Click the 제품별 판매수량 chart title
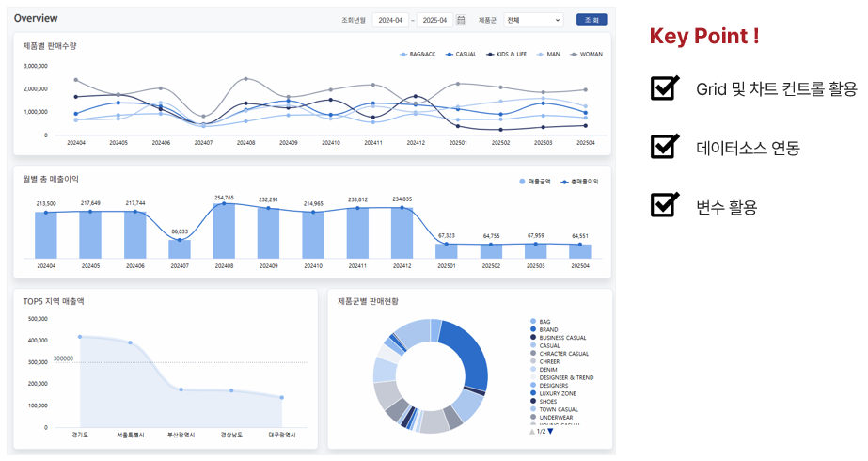This screenshot has width=868, height=461. coord(50,46)
